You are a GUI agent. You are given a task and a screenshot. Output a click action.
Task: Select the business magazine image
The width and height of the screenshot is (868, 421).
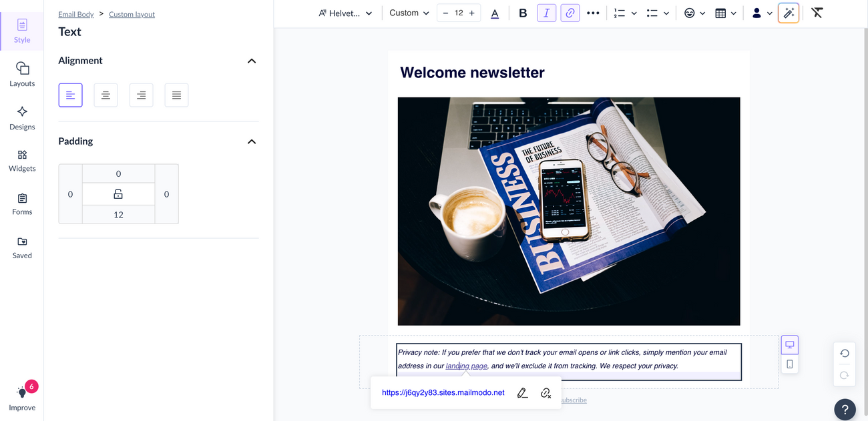tap(569, 212)
